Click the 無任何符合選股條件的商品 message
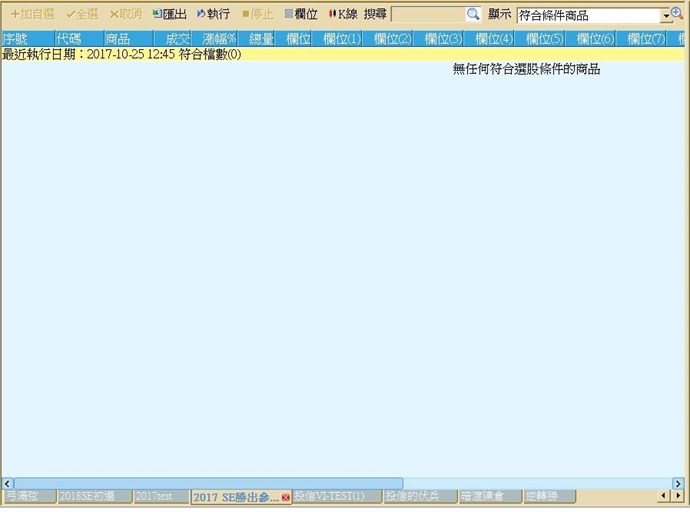 pos(527,69)
